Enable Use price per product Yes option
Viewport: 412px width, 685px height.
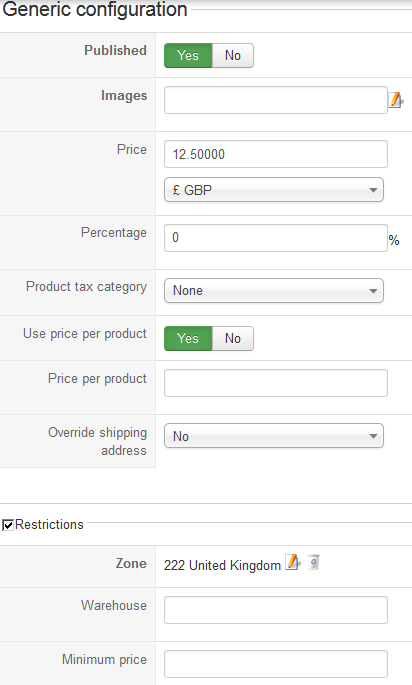188,339
